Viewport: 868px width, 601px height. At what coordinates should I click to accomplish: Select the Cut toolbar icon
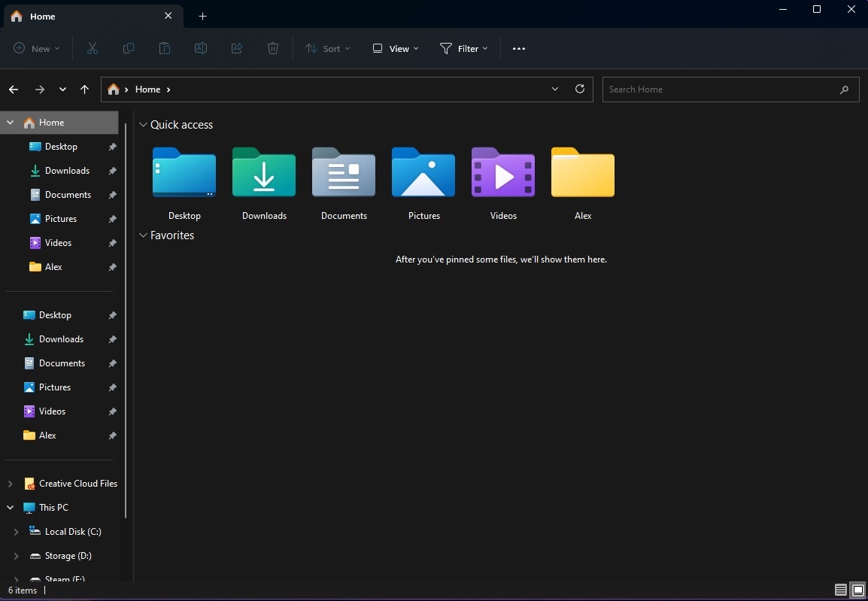(92, 48)
